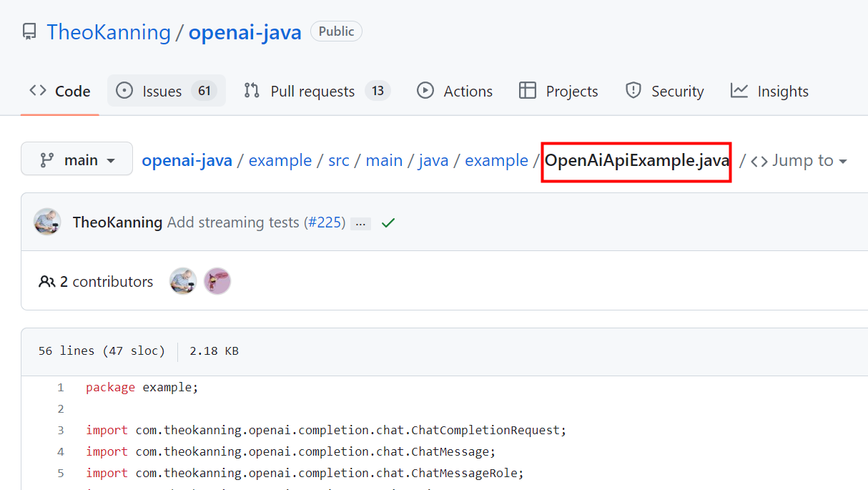Navigate to the java folder breadcrumb

coord(433,160)
